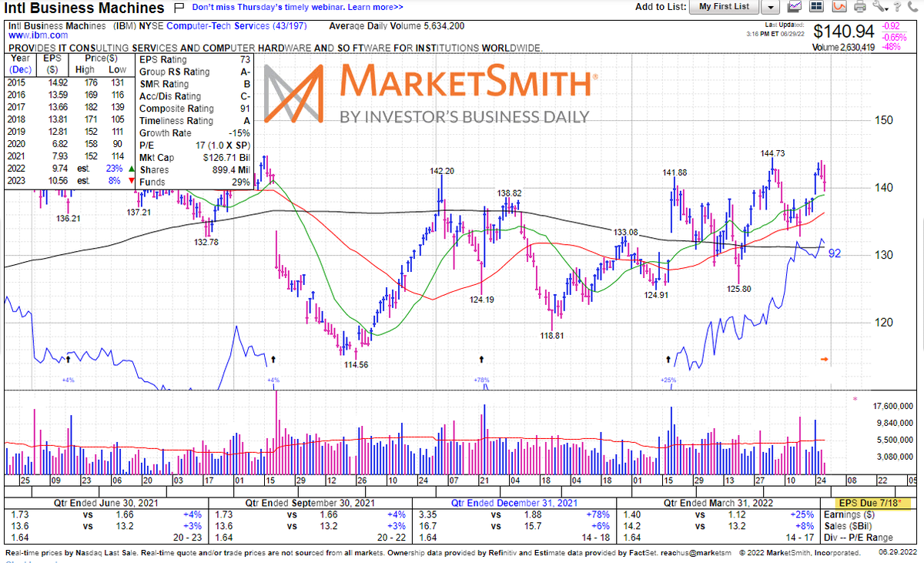Click the 142.20 price peak label
The height and width of the screenshot is (563, 924).
(442, 171)
